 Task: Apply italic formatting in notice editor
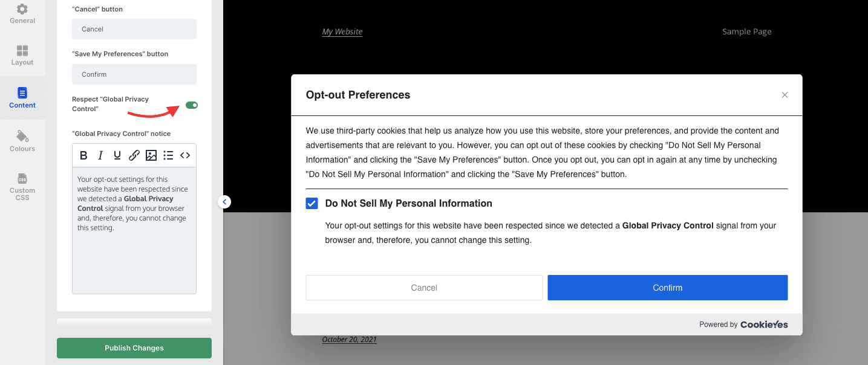coord(100,155)
